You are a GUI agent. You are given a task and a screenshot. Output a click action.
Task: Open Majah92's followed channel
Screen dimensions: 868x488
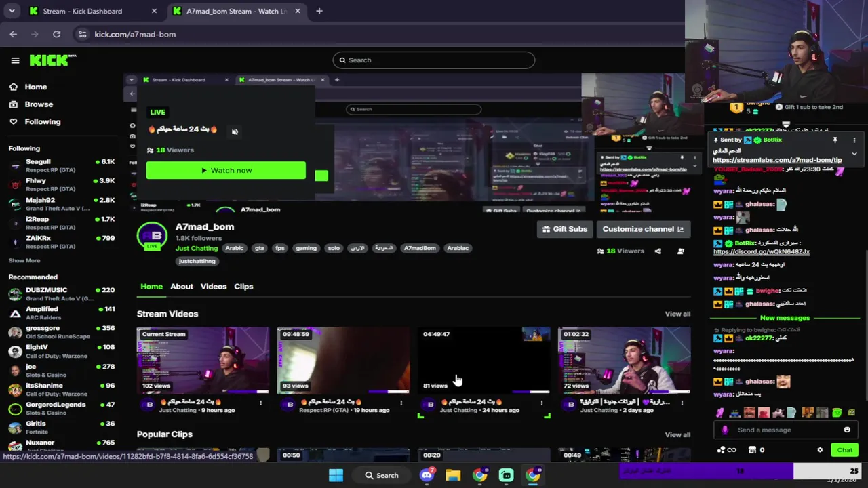pyautogui.click(x=61, y=204)
